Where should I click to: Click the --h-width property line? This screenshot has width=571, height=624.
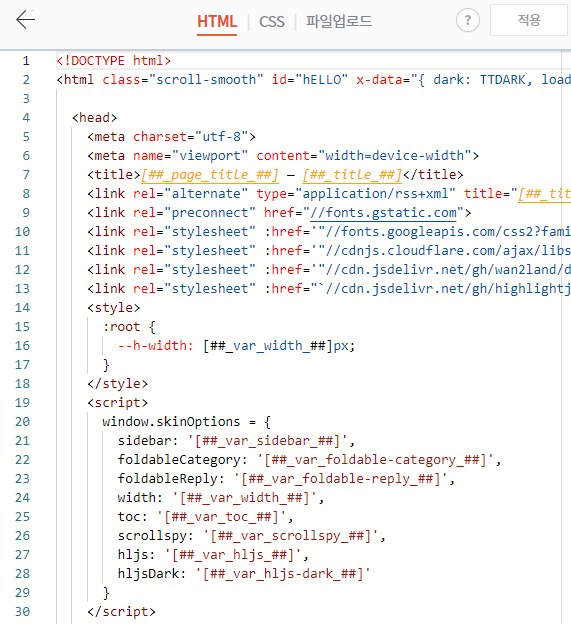point(236,346)
